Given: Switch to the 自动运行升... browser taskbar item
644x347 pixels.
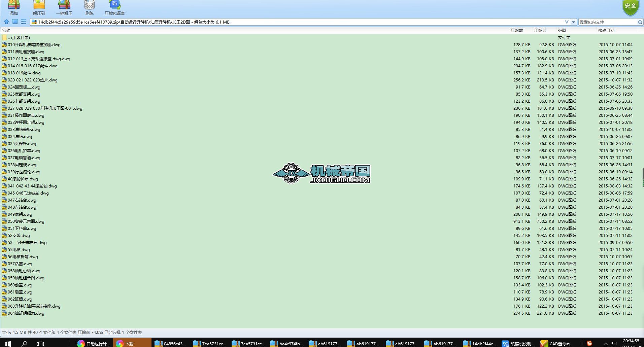Looking at the screenshot, I should click(x=94, y=344).
